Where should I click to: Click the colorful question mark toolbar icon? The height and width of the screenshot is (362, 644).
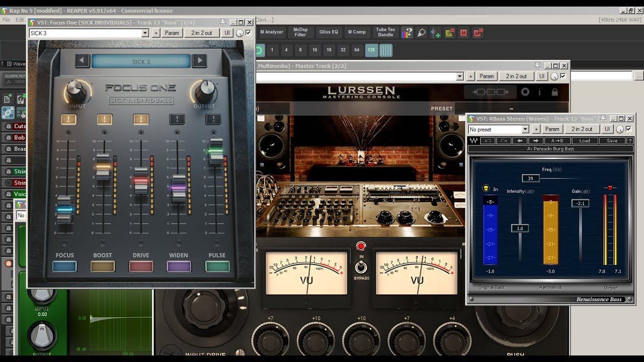[408, 33]
